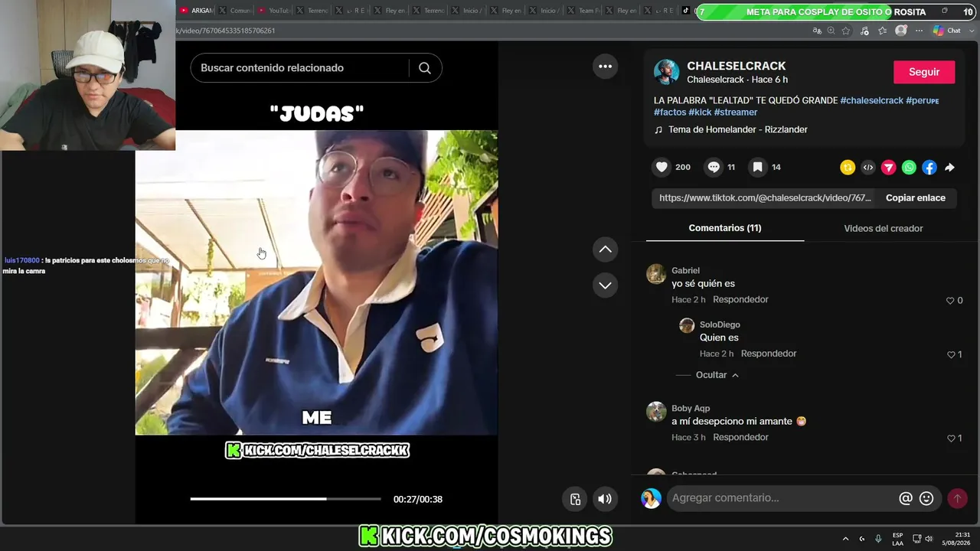
Task: Like Boby Aqp's comment
Action: point(950,439)
